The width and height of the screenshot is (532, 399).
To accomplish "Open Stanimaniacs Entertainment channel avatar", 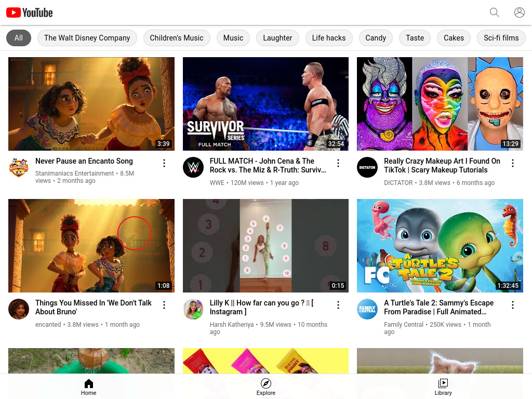I will pyautogui.click(x=19, y=167).
